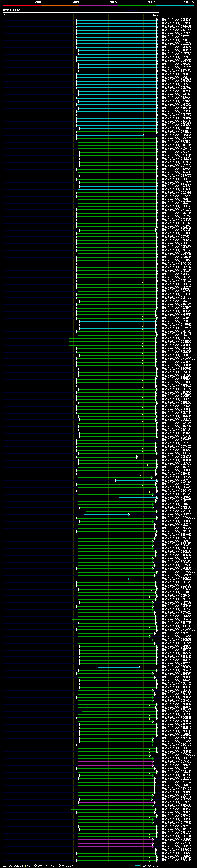Screen dimensions: 197x868
Task: Select the label UniRef100_A8MQK3
Action: pyautogui.click(x=176, y=497)
